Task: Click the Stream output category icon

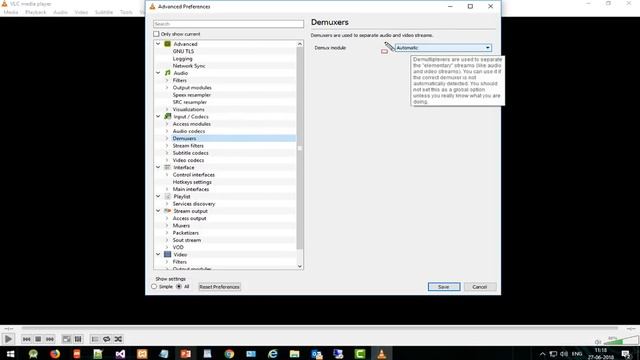Action: (167, 211)
